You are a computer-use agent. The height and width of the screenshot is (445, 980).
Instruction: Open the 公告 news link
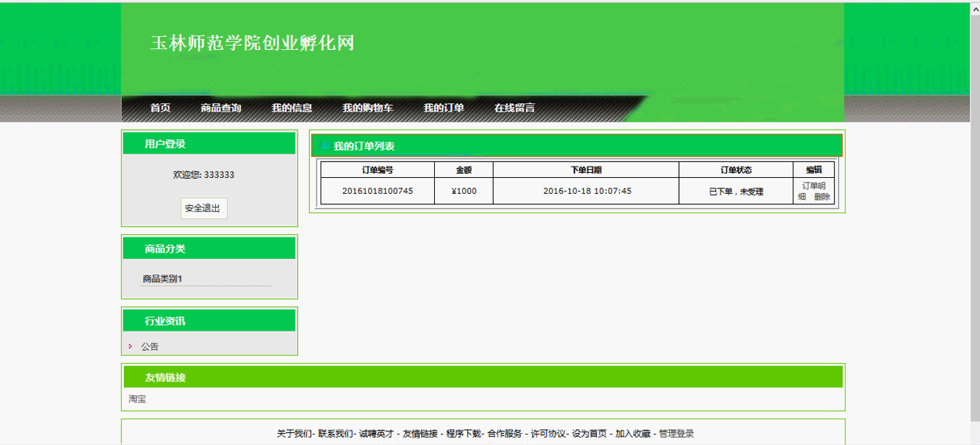(x=150, y=347)
